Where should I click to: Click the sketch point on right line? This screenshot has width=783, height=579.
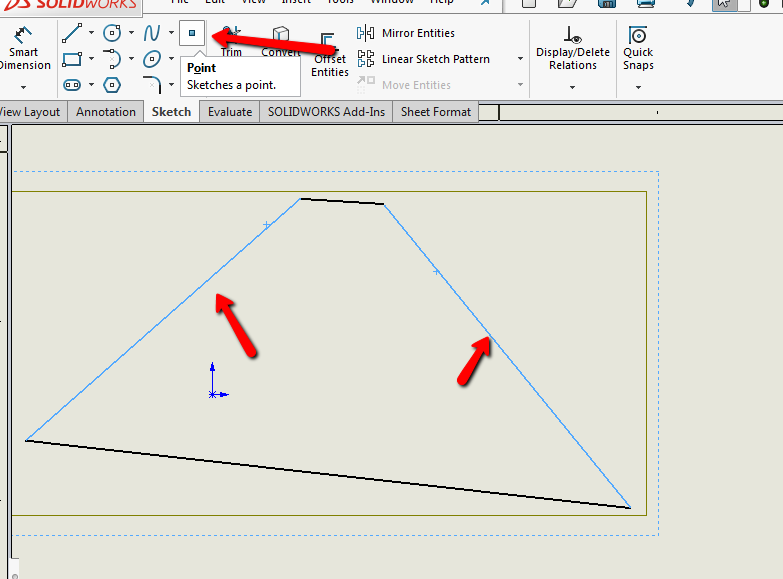(x=436, y=271)
